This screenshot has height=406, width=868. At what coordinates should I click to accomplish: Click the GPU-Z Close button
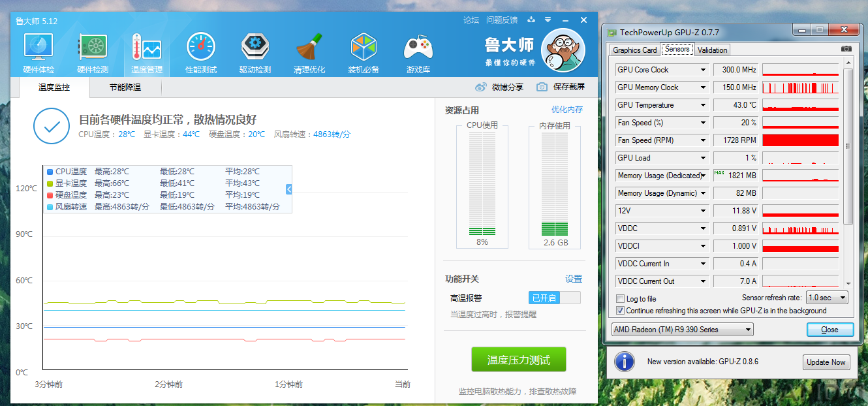[830, 330]
